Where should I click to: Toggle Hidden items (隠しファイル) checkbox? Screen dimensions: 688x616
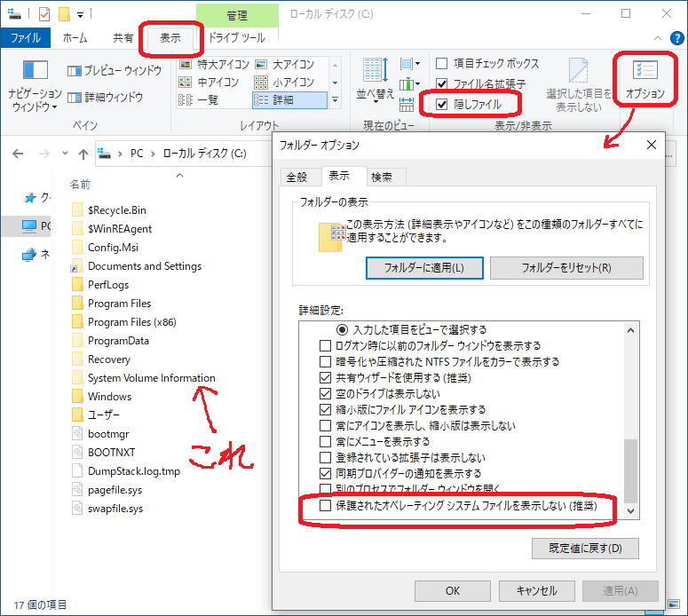tap(441, 105)
